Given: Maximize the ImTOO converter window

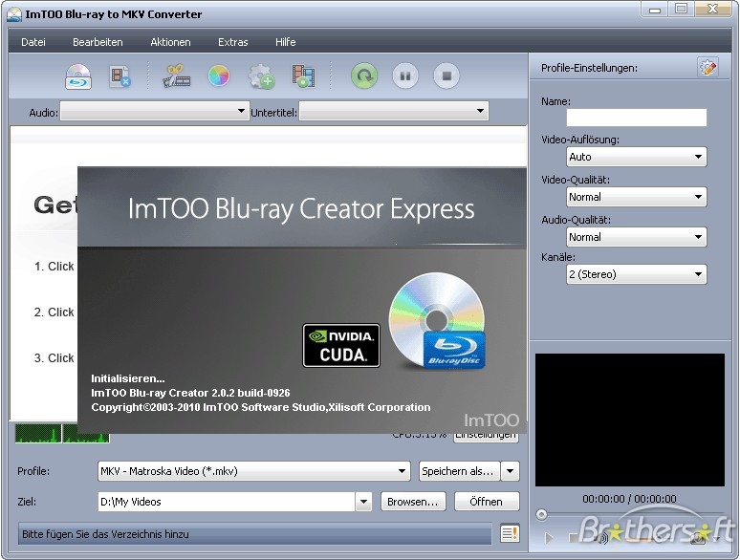Looking at the screenshot, I should click(681, 9).
